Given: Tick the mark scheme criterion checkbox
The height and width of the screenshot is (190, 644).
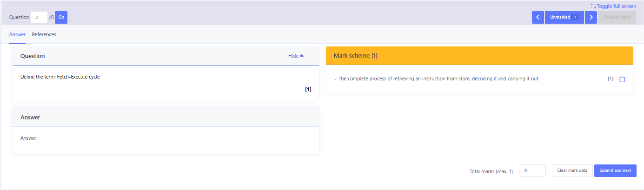Looking at the screenshot, I should pos(622,79).
